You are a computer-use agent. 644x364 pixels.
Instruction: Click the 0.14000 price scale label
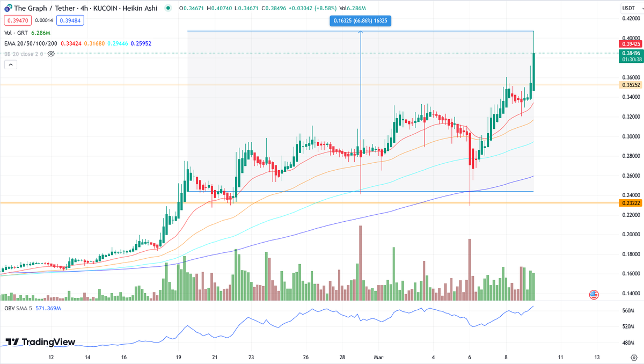(631, 294)
